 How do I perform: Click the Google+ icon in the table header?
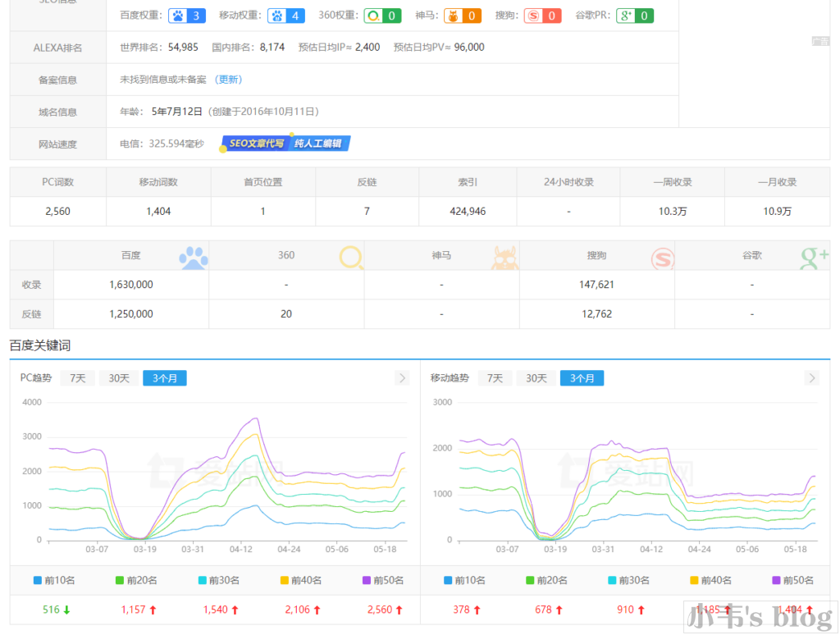click(815, 258)
